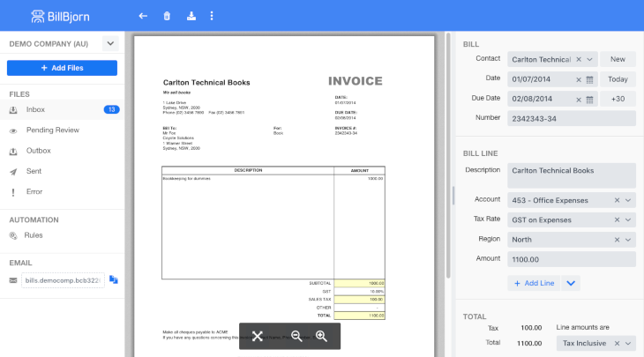Screen dimensions: 644x357
Task: Click the Add Line button
Action: 534,283
